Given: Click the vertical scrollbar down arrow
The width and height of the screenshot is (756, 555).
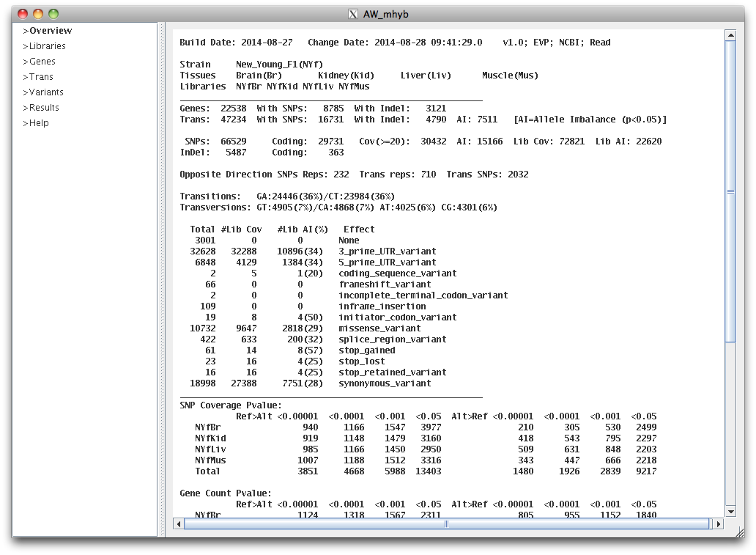Looking at the screenshot, I should (x=730, y=512).
